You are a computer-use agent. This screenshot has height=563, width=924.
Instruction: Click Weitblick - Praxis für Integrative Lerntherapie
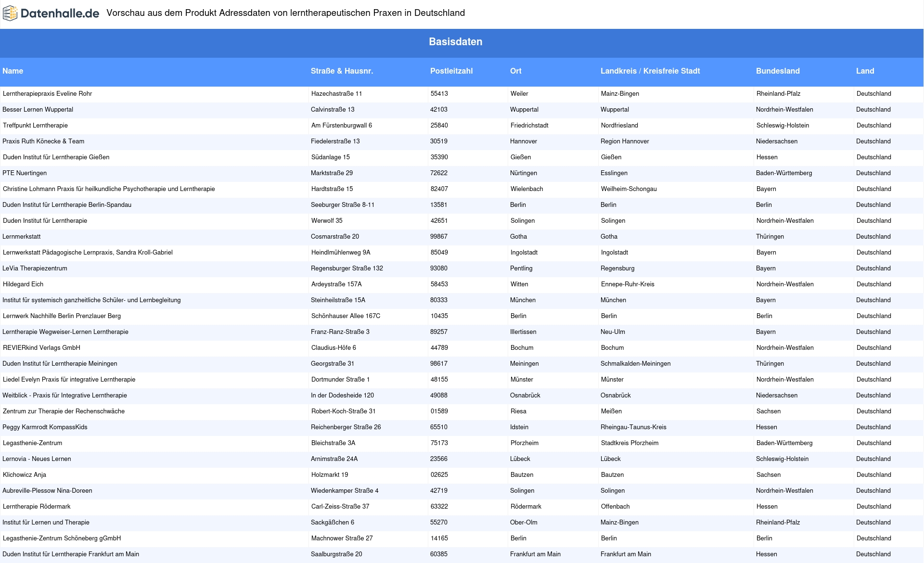coord(64,396)
